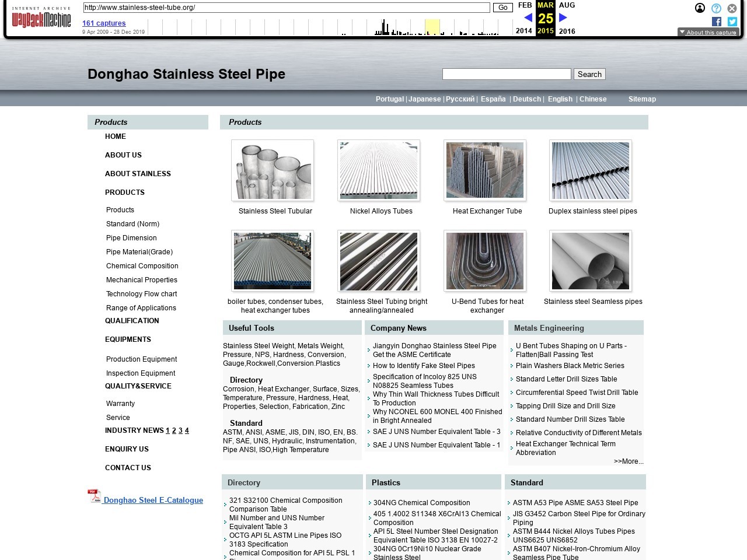The image size is (747, 560).
Task: Share capture on Facebook
Action: 717,22
